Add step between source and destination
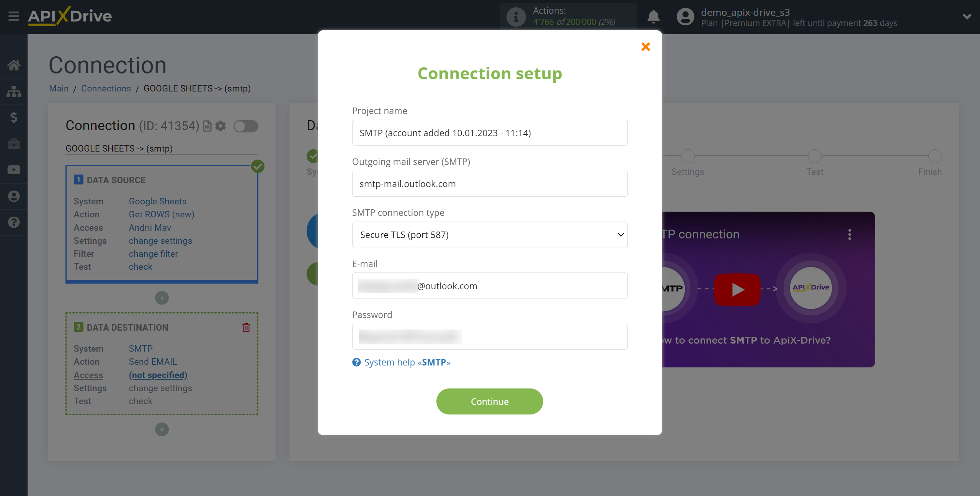The image size is (980, 496). click(162, 298)
